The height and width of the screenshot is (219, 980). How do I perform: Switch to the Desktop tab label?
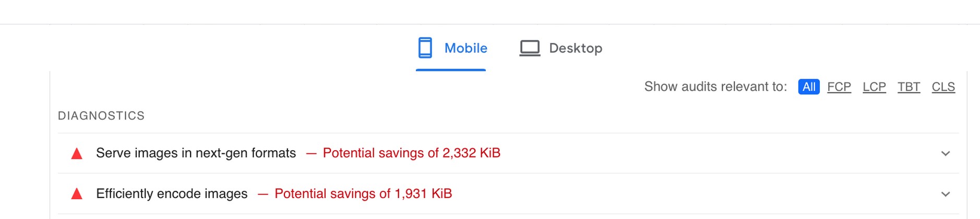576,48
